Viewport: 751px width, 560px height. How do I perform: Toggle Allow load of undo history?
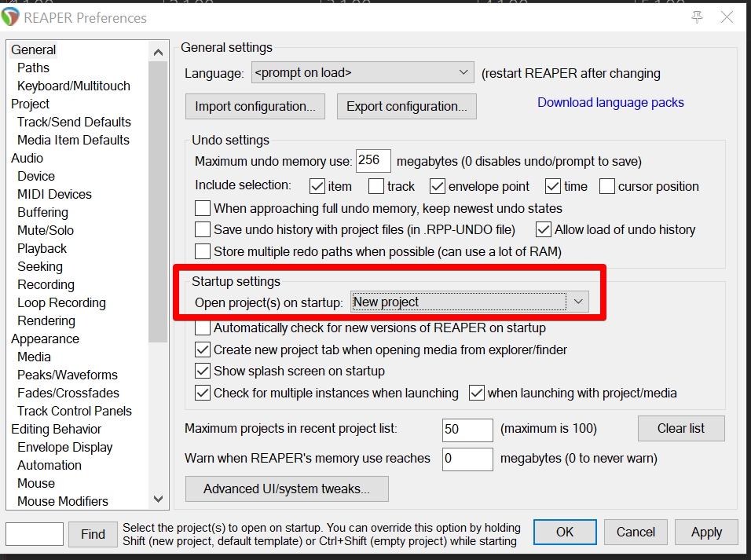point(543,229)
